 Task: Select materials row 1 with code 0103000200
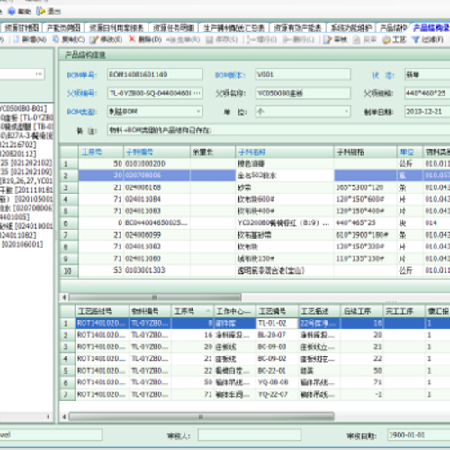coord(255,164)
